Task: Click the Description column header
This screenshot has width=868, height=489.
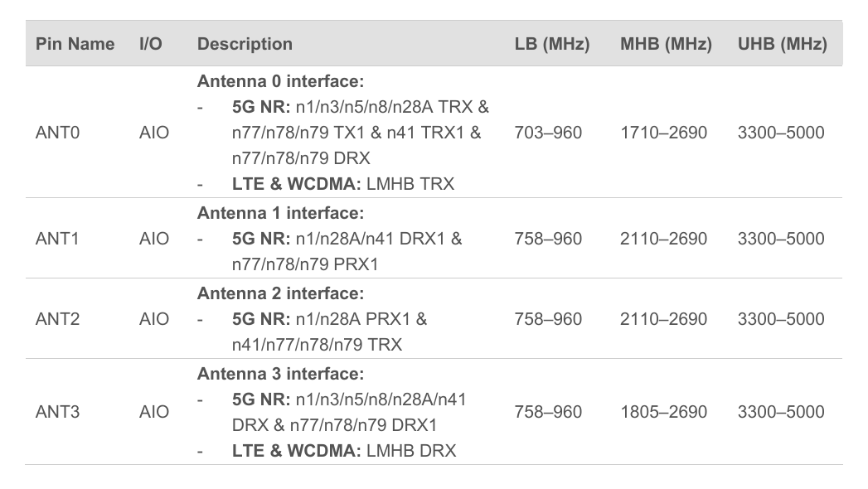Action: click(x=245, y=44)
